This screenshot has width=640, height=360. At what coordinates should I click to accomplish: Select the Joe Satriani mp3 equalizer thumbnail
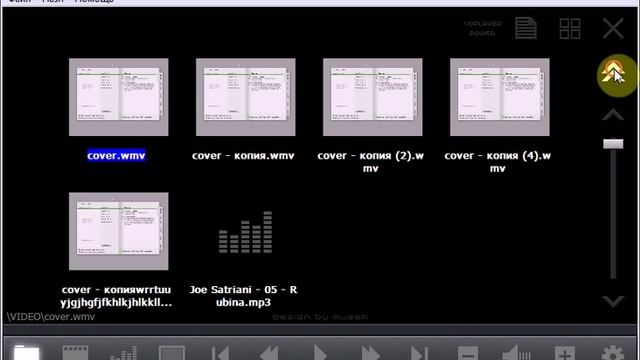[x=245, y=232]
